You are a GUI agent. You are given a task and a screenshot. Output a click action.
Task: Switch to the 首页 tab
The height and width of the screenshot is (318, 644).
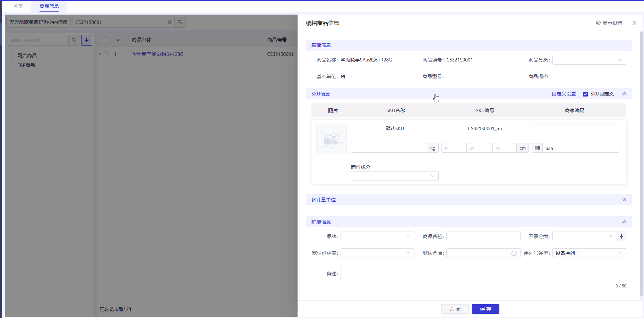(18, 6)
